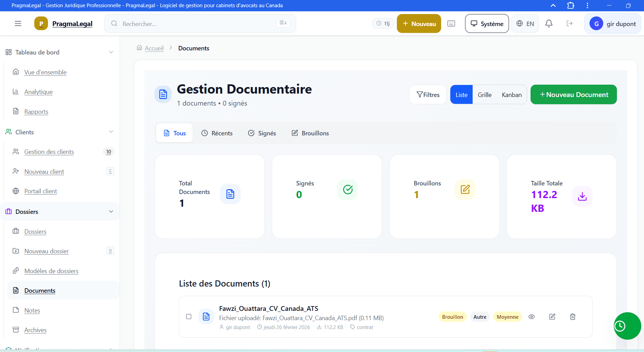The width and height of the screenshot is (644, 352).
Task: Select the Récents tab
Action: (x=217, y=133)
